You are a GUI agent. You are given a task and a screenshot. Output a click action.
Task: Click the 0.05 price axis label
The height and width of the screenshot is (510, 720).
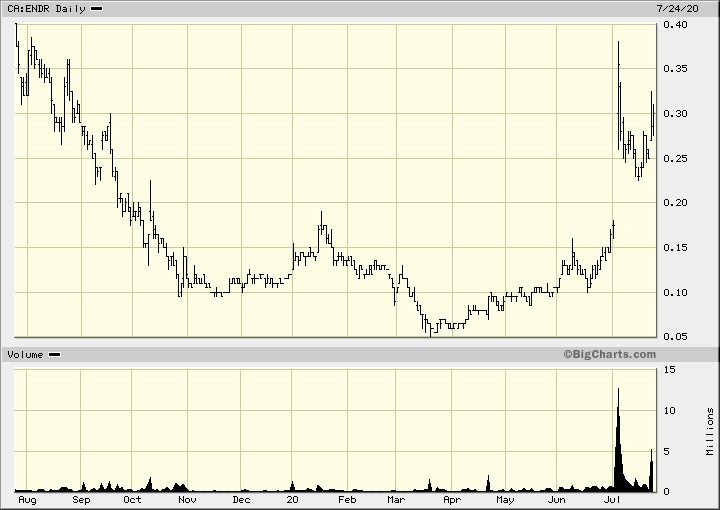[x=673, y=337]
